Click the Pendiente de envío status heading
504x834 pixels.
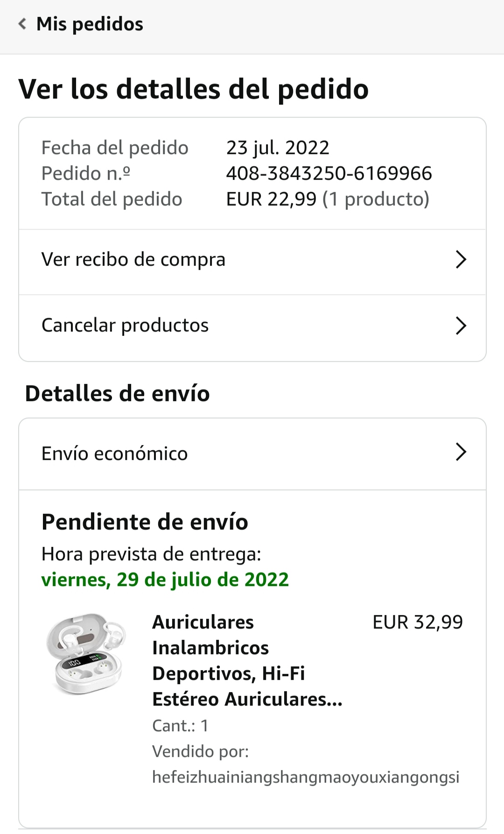coord(145,522)
